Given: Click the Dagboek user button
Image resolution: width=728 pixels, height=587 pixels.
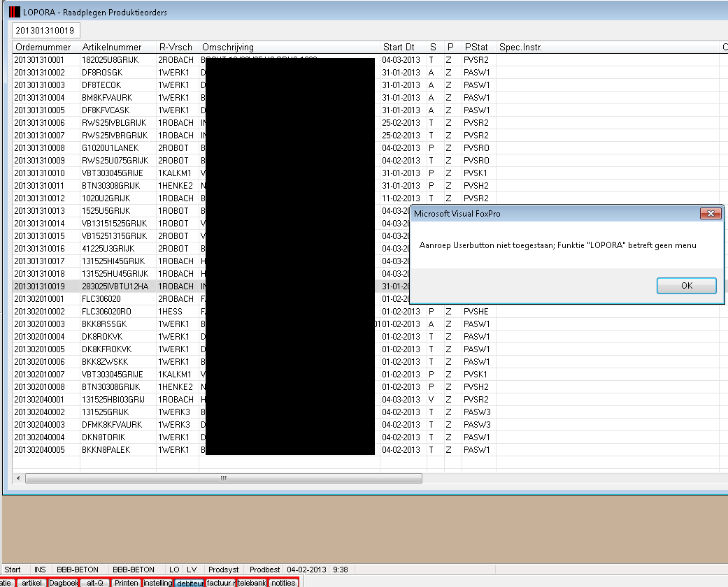Looking at the screenshot, I should [64, 583].
